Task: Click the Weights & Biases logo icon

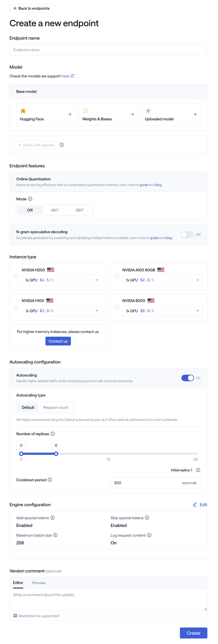Action: click(x=85, y=111)
